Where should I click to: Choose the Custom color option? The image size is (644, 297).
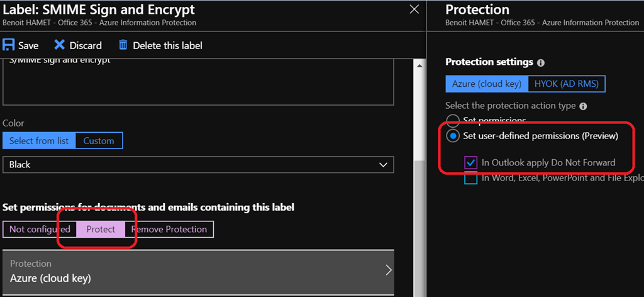tap(99, 141)
